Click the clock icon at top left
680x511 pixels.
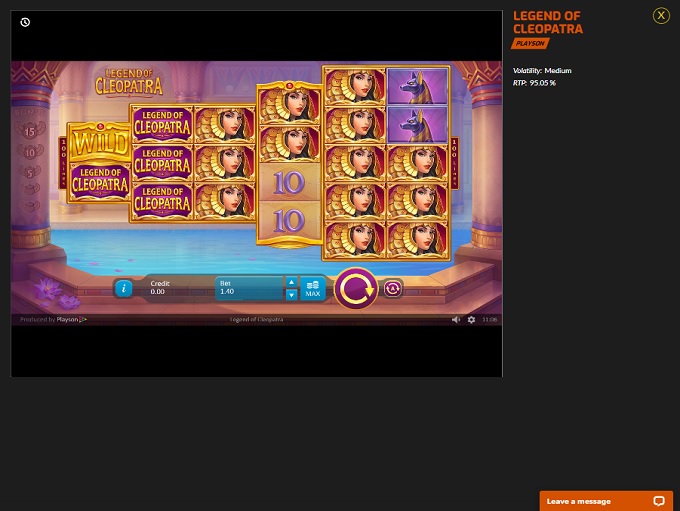[25, 22]
